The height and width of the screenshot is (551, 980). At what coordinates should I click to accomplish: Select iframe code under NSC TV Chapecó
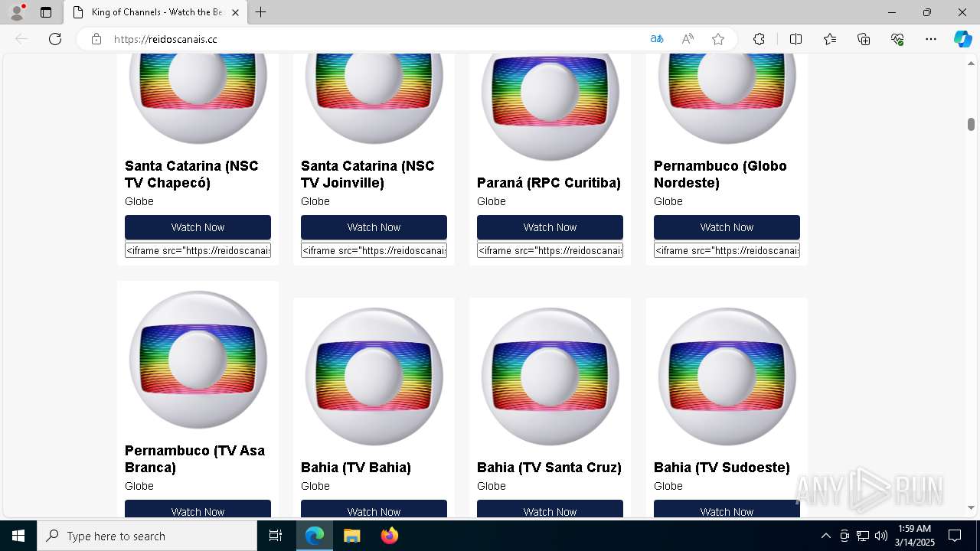pos(198,250)
